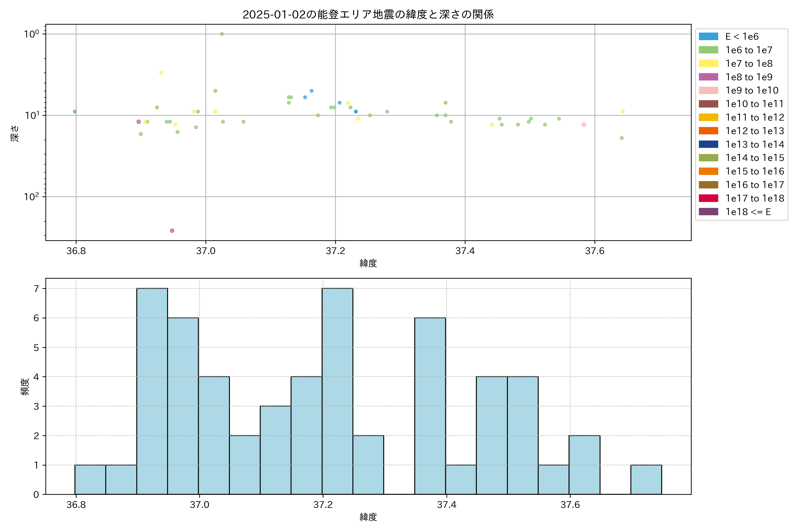Click the red 1e17 to 1e18 legend swatch
This screenshot has height=532, width=798.
point(708,198)
